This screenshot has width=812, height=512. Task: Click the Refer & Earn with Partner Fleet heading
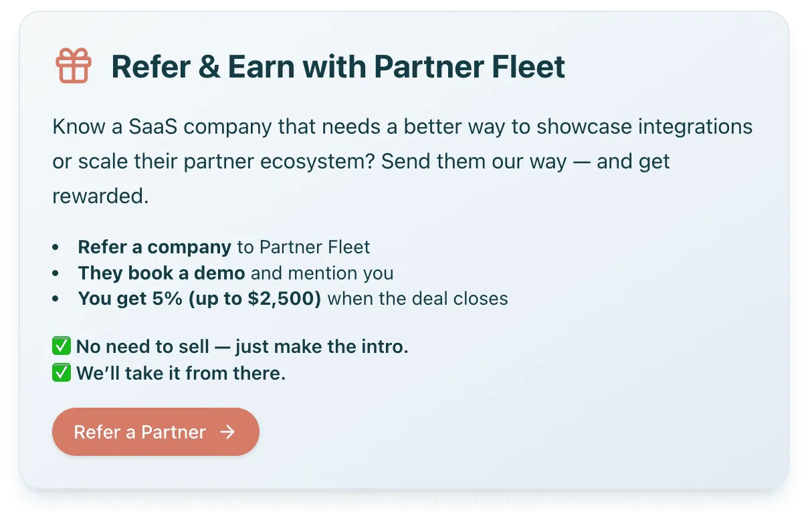tap(338, 67)
